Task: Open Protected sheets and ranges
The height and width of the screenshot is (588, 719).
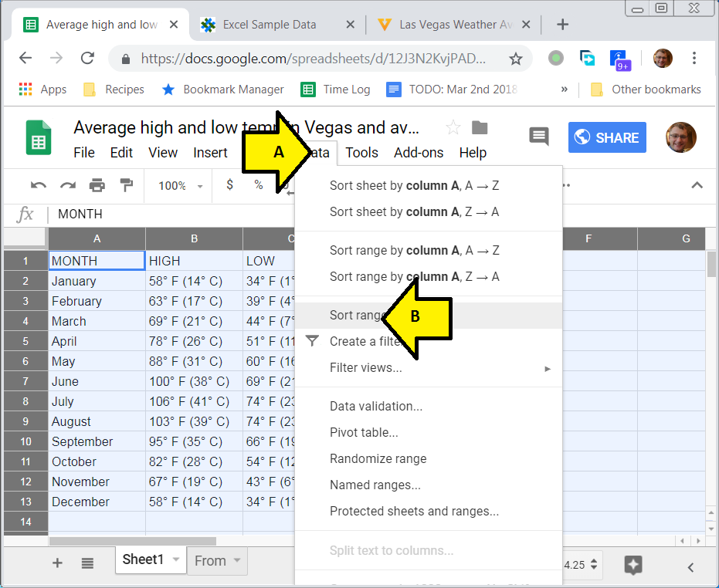Action: point(429,511)
